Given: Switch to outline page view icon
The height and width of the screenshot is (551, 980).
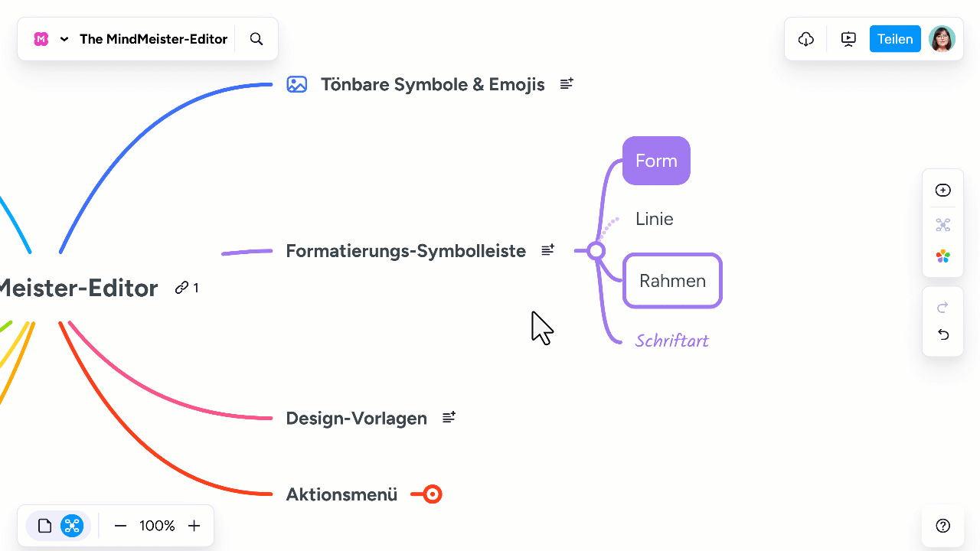Looking at the screenshot, I should 44,526.
